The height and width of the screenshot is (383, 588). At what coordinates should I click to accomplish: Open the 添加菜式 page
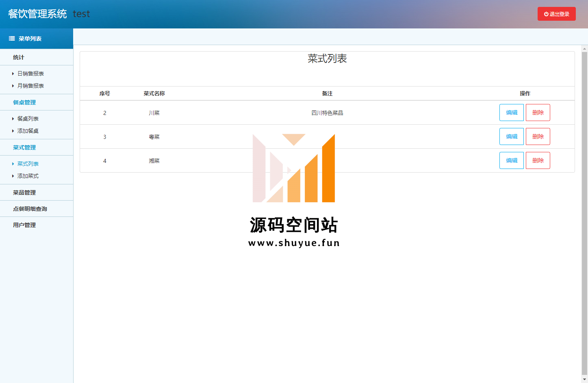pyautogui.click(x=28, y=176)
